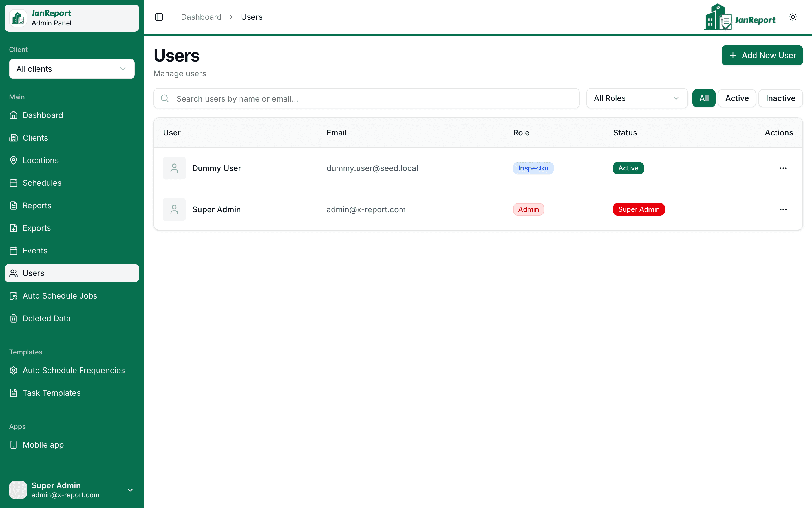
Task: Click the Auto Schedule Frequencies gear icon
Action: coord(14,370)
